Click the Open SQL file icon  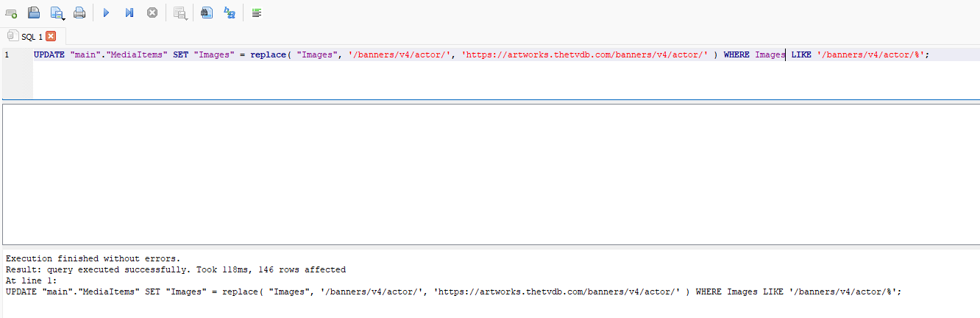point(34,13)
